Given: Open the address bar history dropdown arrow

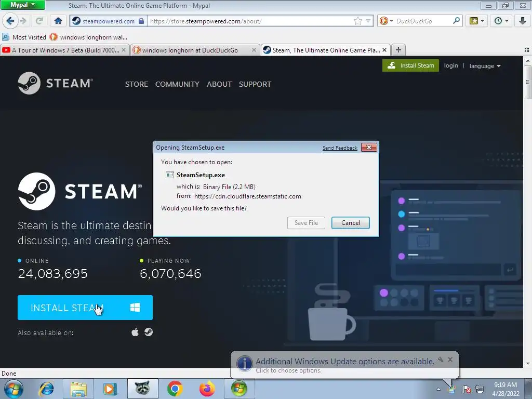Looking at the screenshot, I should click(x=368, y=21).
